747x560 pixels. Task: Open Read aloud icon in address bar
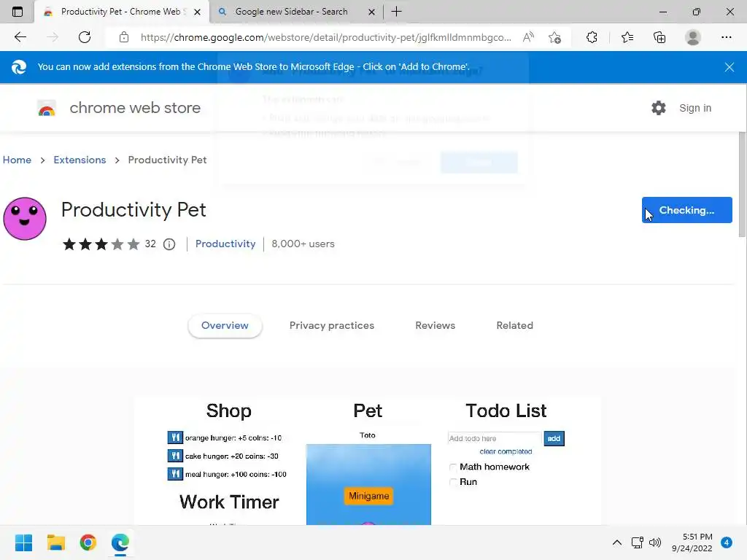pos(528,37)
